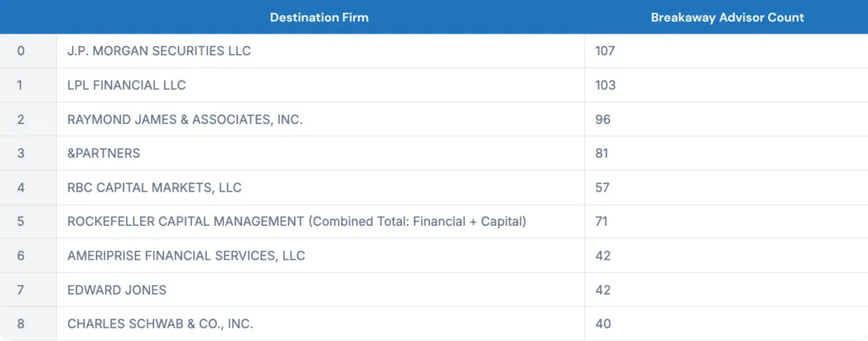Viewport: 868px width, 341px height.
Task: Select the EDWARD JONES cell
Action: pyautogui.click(x=320, y=290)
